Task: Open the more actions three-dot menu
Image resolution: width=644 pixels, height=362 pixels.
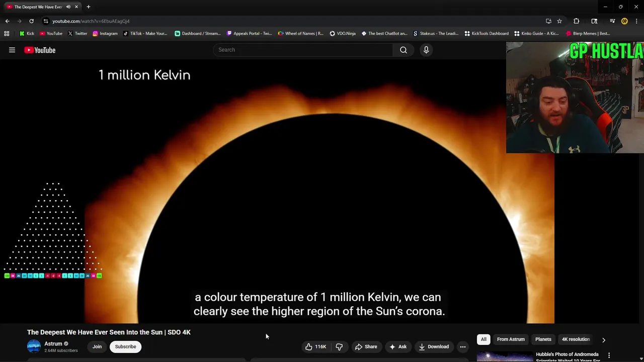Action: (x=463, y=346)
